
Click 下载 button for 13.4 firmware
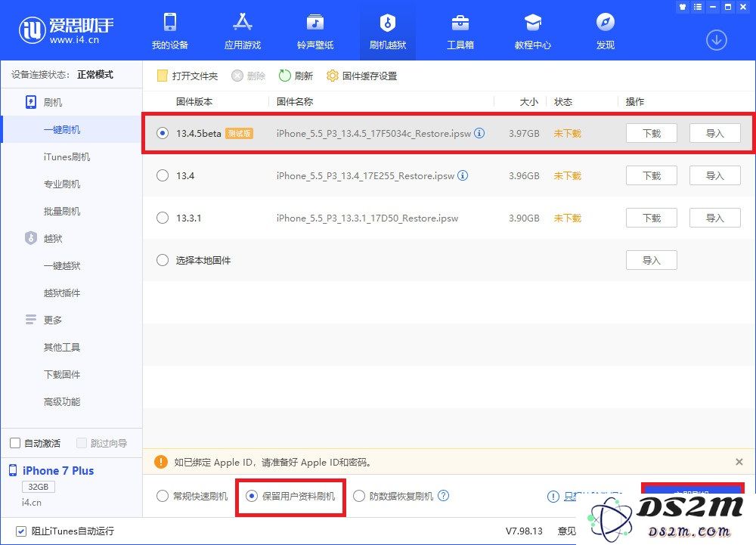coord(652,175)
